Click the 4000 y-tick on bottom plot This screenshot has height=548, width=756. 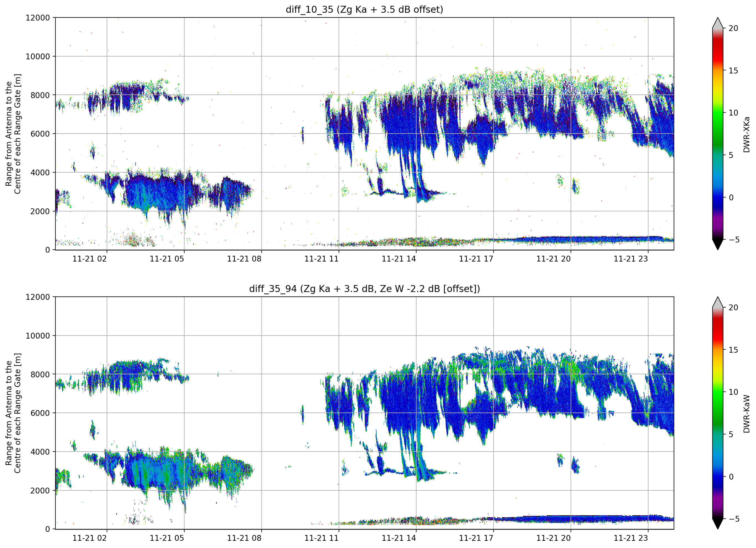tap(40, 452)
